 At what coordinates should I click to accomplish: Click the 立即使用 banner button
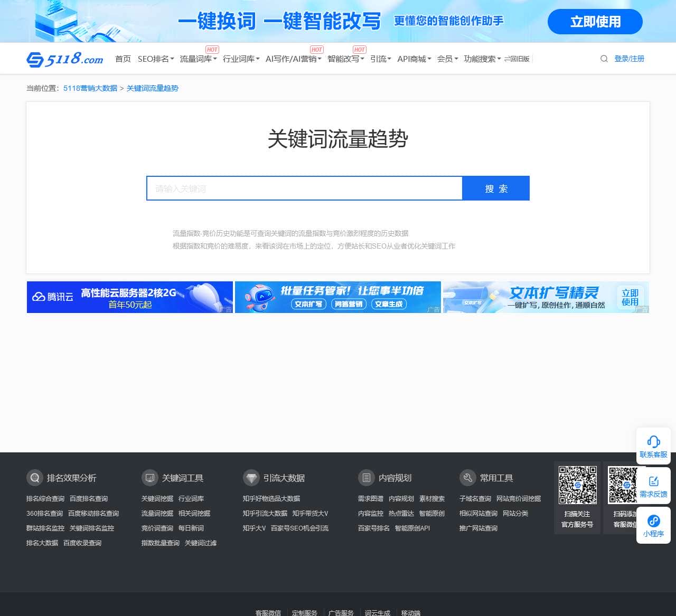point(595,22)
